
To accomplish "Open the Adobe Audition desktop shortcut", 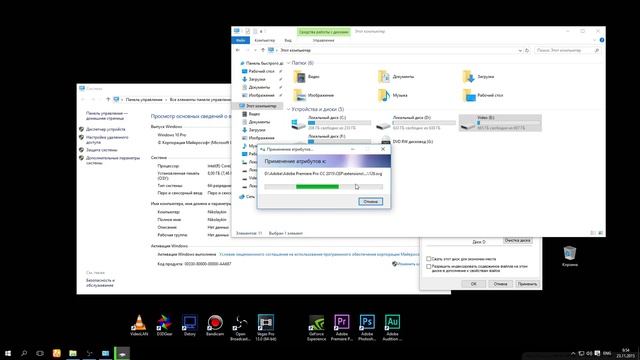I will coord(392,328).
